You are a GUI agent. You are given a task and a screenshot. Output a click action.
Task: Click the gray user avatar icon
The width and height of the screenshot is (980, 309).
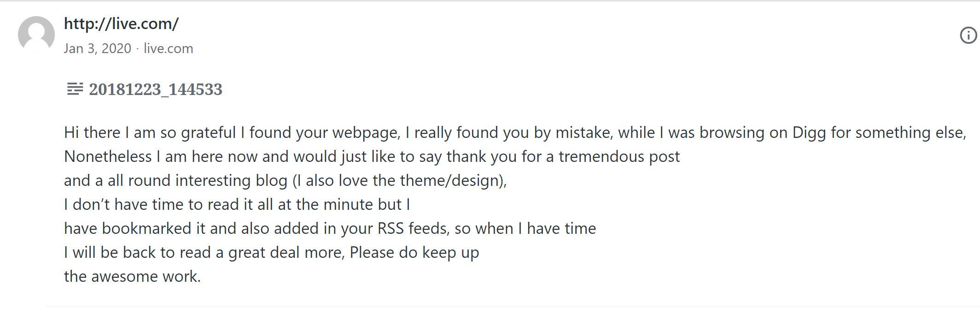(36, 35)
